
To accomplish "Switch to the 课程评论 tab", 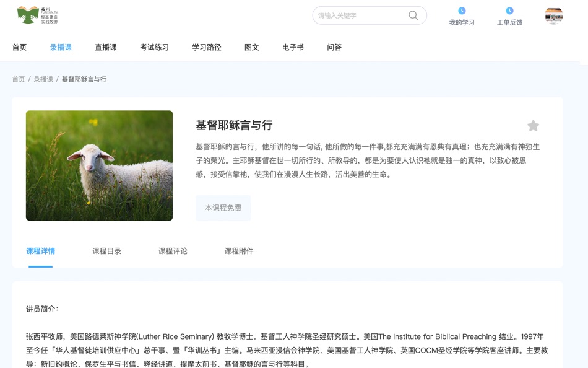I will tap(174, 251).
